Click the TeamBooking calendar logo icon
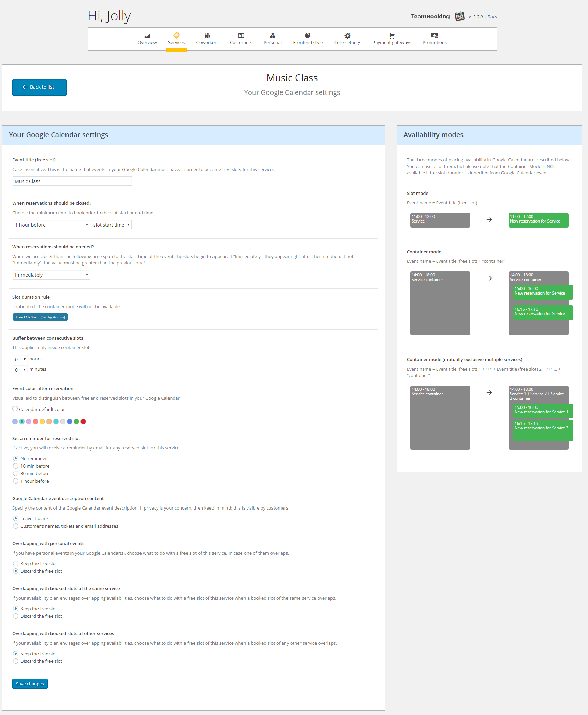Viewport: 588px width, 715px height. (459, 16)
